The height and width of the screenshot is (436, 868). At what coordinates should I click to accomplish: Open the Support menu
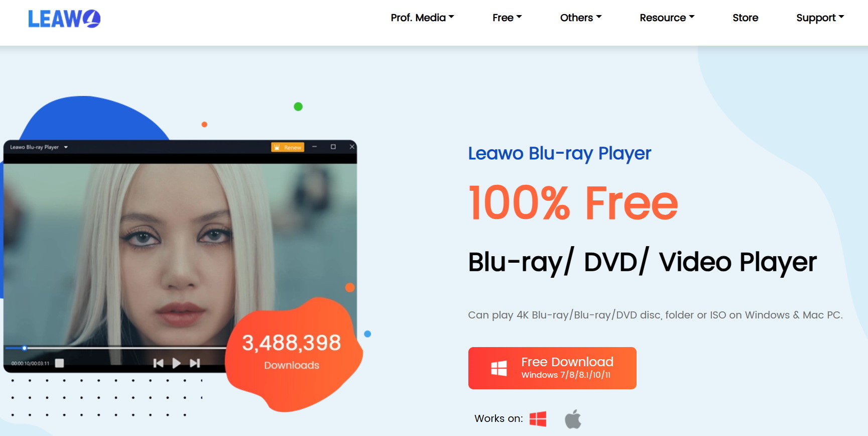tap(820, 18)
